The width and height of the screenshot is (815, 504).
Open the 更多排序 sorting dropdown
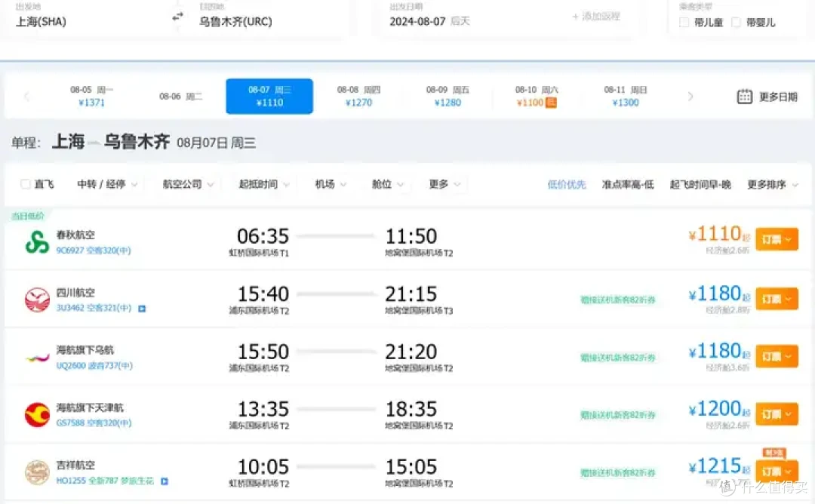point(773,184)
